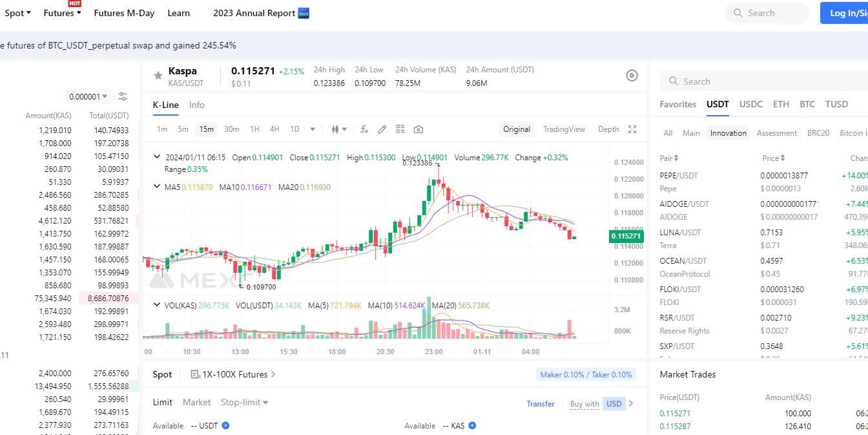
Task: Collapse the MA5 indicator legend chevron
Action: pos(157,187)
